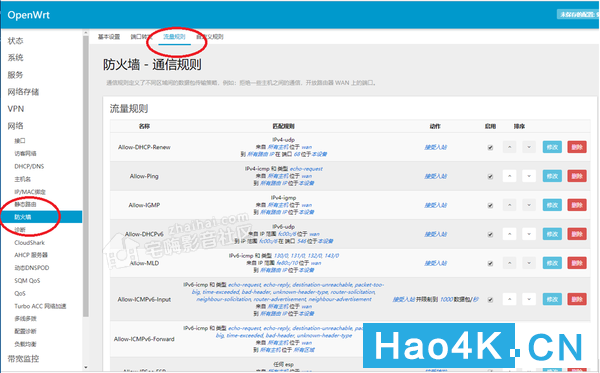Image resolution: width=600 pixels, height=373 pixels.
Task: Edit the Allow-Ping rule with 修改
Action: 552,176
